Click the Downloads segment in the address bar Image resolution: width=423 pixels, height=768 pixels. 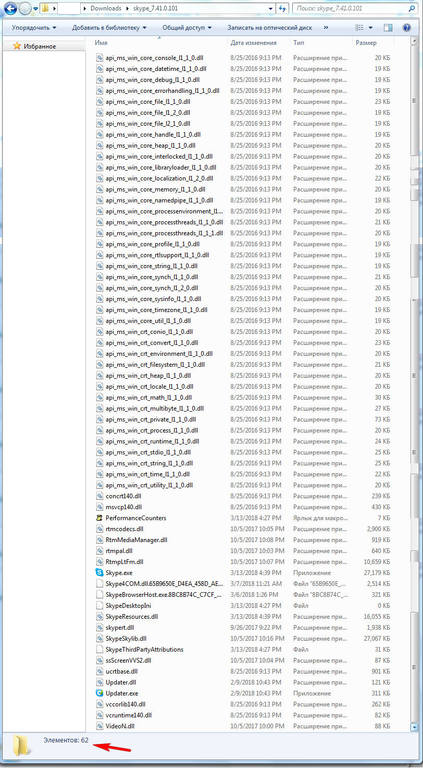pyautogui.click(x=106, y=9)
